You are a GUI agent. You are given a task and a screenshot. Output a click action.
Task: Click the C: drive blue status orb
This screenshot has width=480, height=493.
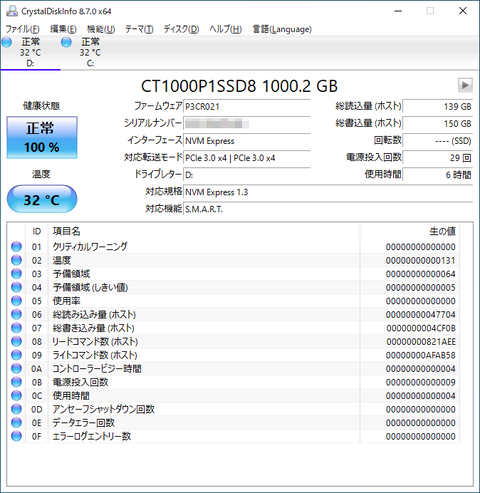point(66,42)
